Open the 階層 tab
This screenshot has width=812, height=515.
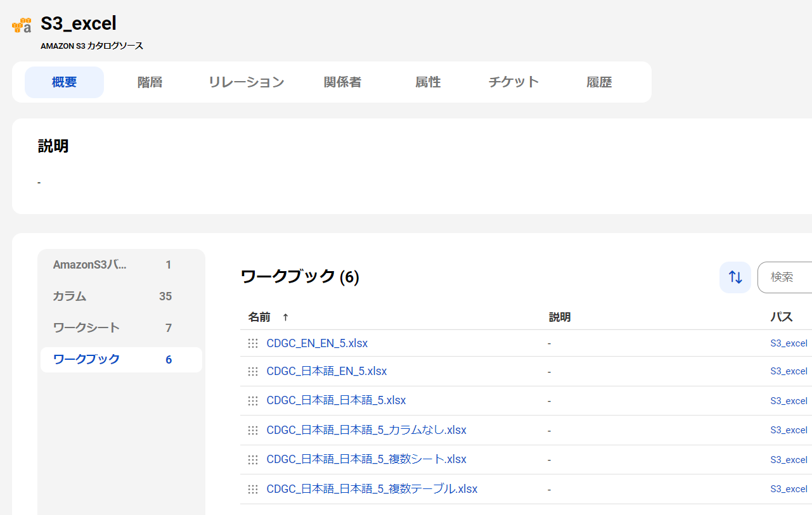click(x=150, y=82)
